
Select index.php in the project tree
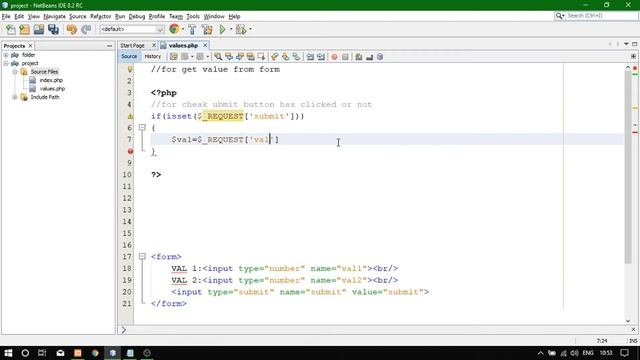pyautogui.click(x=51, y=80)
